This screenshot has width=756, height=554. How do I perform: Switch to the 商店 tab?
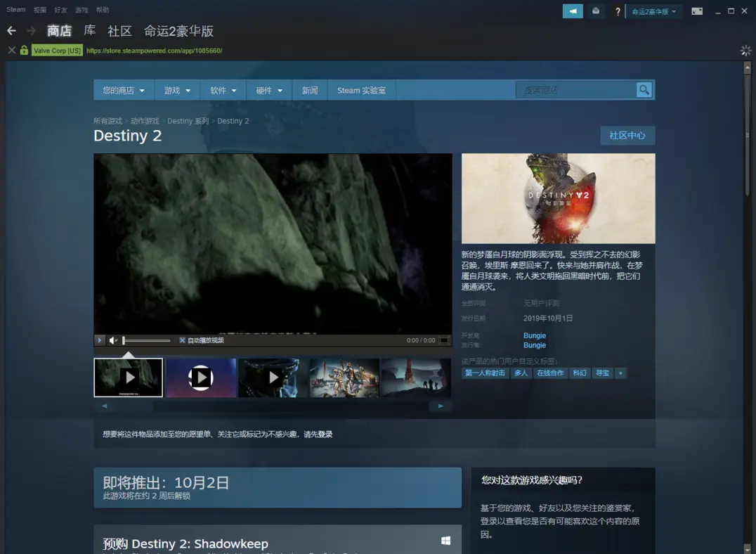point(59,31)
